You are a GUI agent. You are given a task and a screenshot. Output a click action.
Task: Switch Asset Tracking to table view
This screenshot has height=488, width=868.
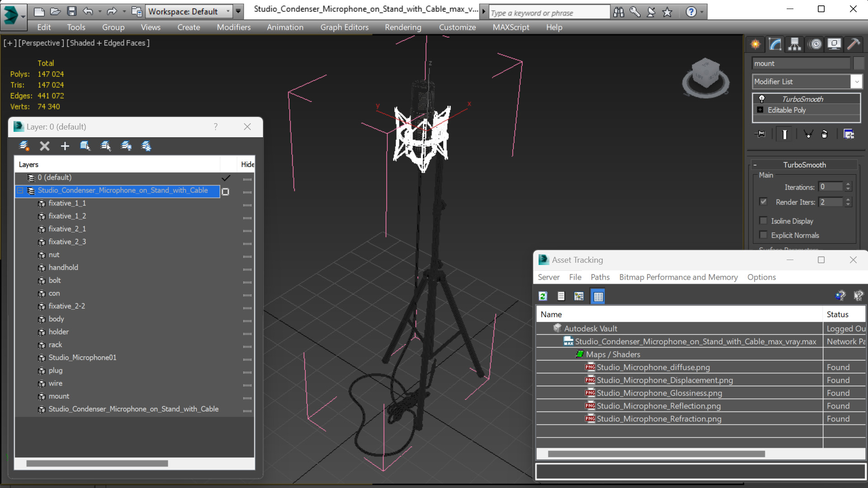(x=598, y=296)
